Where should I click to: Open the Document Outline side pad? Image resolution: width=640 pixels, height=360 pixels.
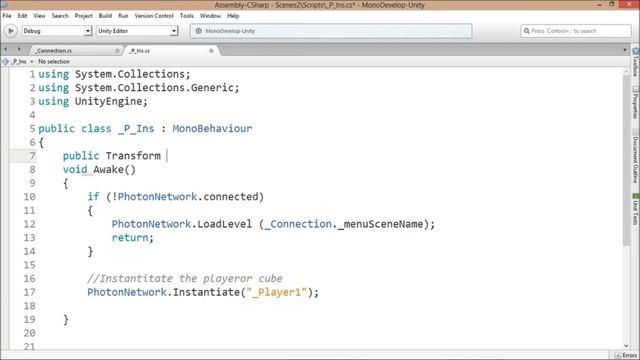tap(635, 156)
